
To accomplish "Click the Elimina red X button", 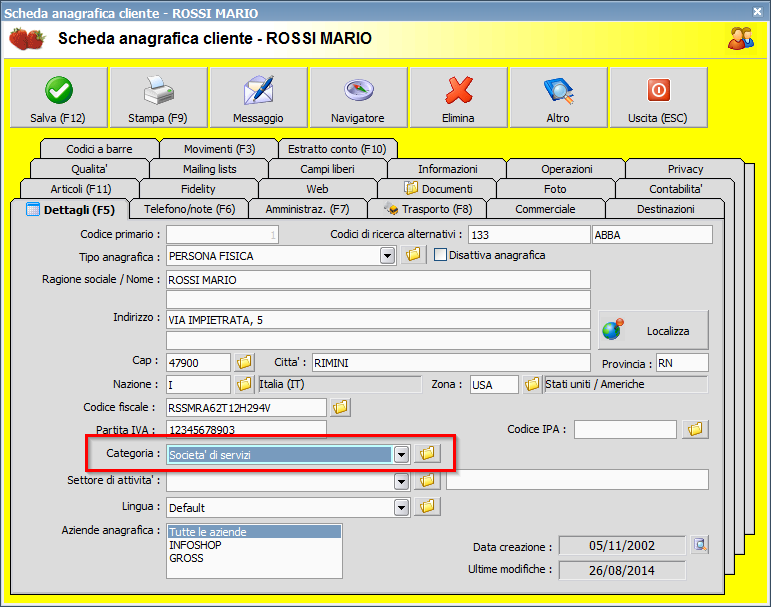I will coord(458,97).
